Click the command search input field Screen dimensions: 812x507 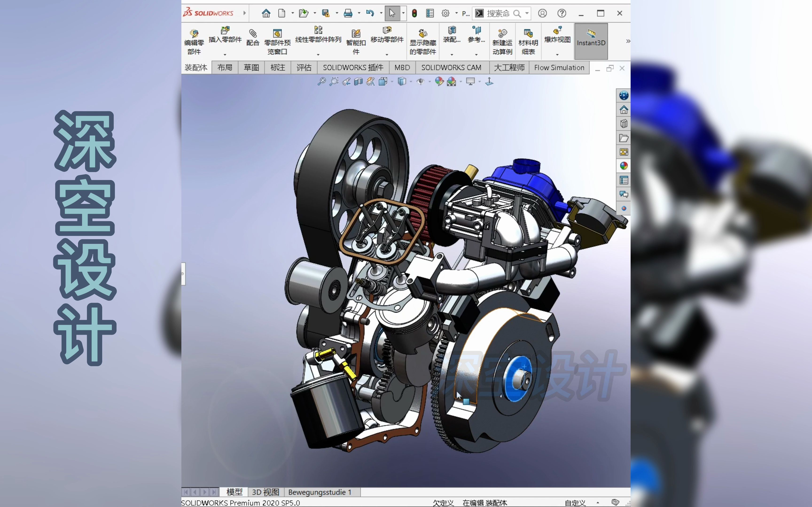point(498,13)
